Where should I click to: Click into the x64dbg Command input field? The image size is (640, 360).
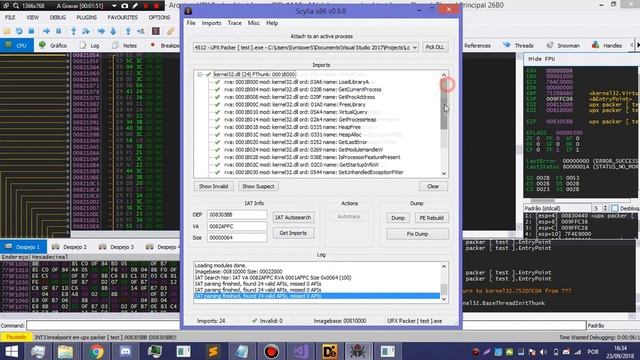[x=306, y=325]
